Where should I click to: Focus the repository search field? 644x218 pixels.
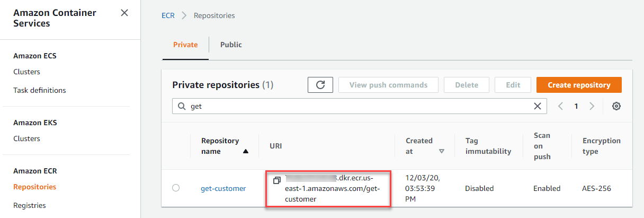[360, 106]
